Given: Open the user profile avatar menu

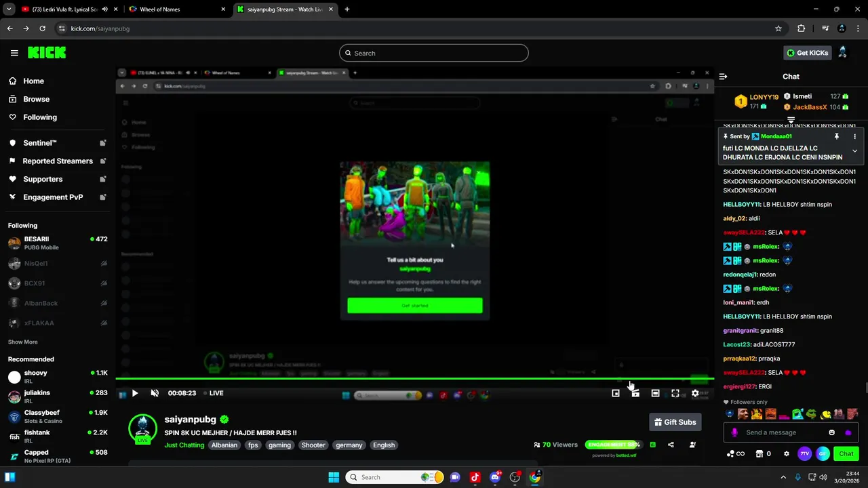Looking at the screenshot, I should point(843,53).
